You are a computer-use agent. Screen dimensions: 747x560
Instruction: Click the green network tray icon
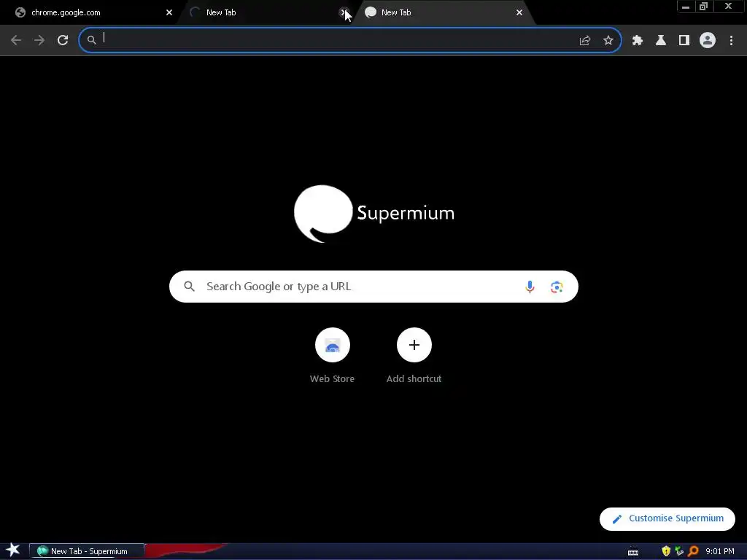click(x=679, y=551)
